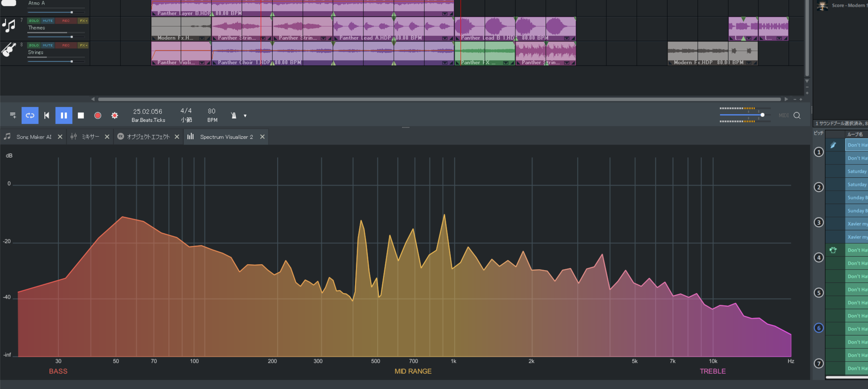Open menu arrow on Modern Fx.HDP clip in Strings
Screen dimensions: 868x389
click(x=749, y=63)
